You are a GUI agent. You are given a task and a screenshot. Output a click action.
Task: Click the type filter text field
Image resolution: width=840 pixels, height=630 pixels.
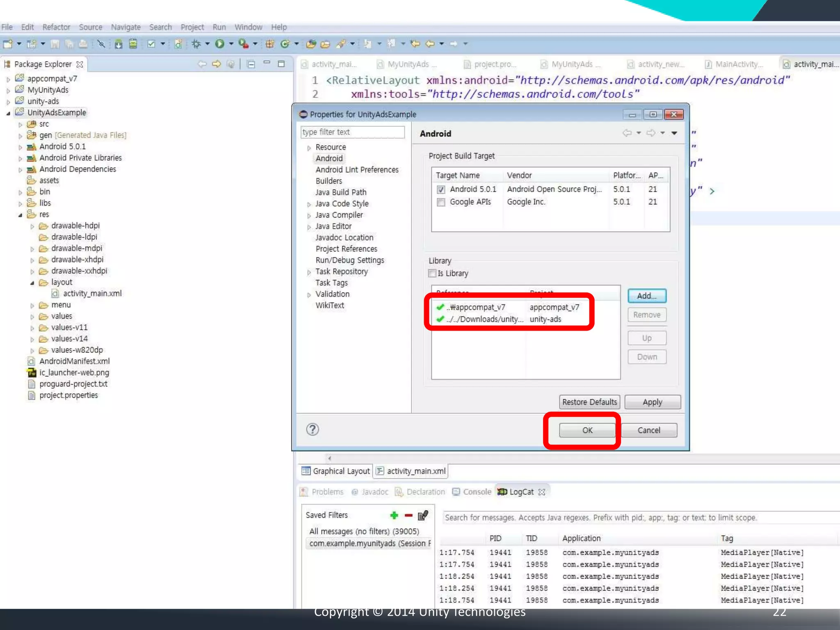pos(352,132)
